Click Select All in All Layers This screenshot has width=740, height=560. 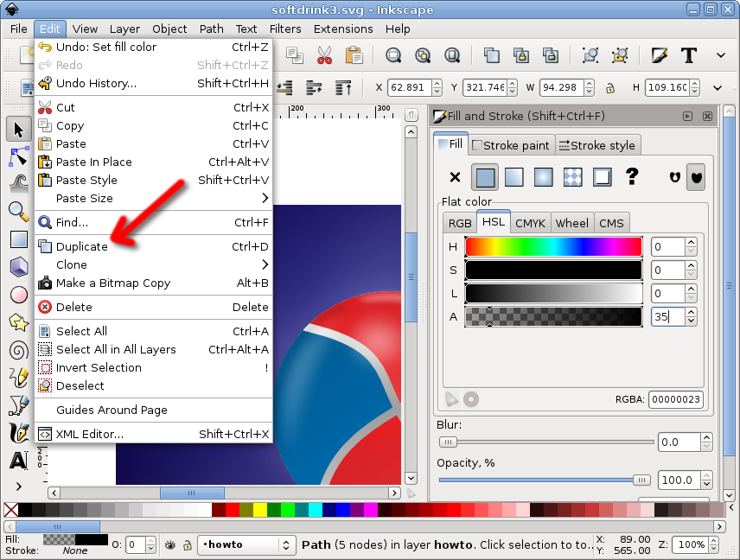(x=154, y=350)
